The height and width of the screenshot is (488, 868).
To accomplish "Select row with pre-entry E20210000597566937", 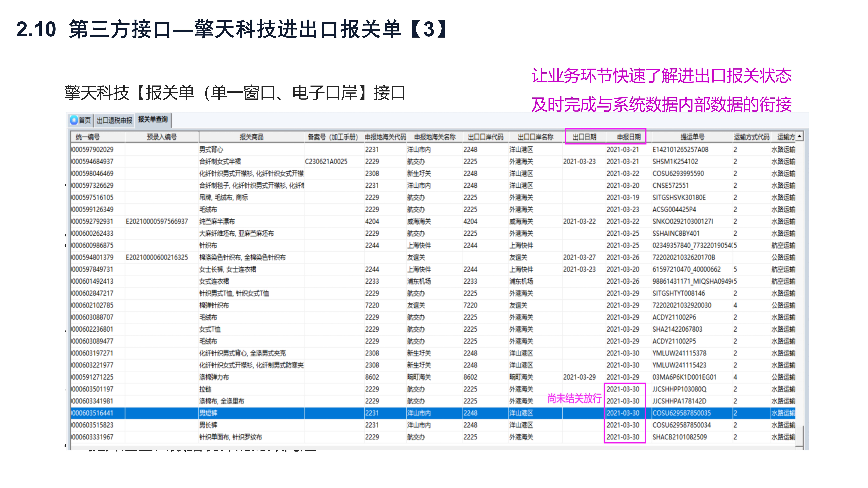I will [157, 221].
